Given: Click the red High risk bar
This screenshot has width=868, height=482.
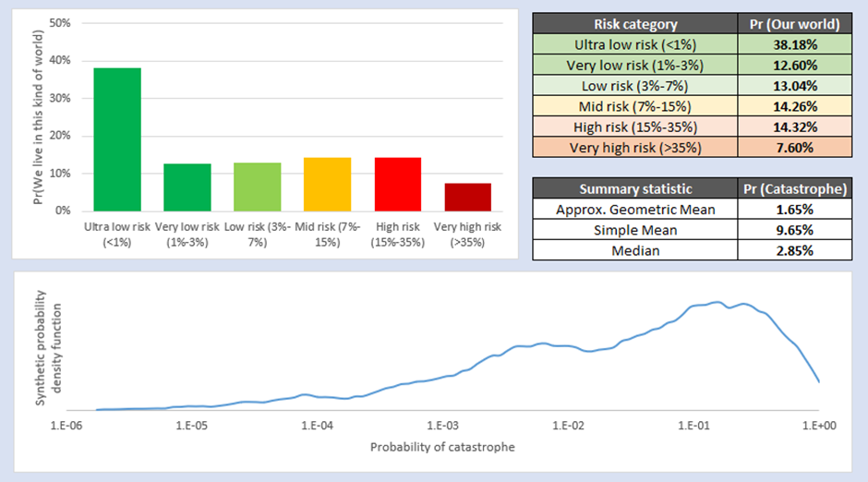Looking at the screenshot, I should [397, 184].
